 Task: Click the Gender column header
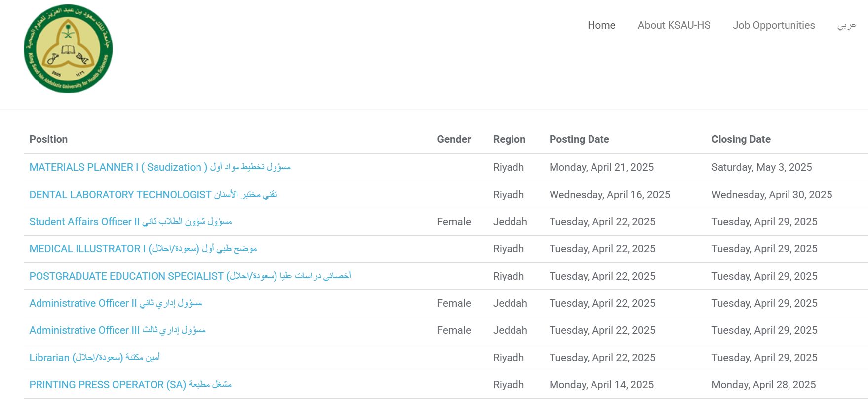(454, 139)
